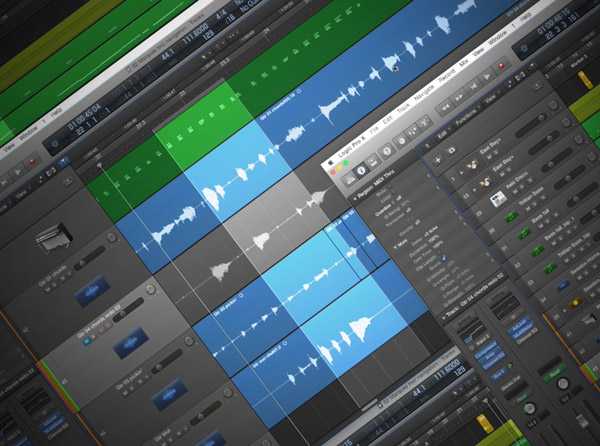This screenshot has height=446, width=600.
Task: Click the yellow marker in the top-right window
Action: (585, 81)
